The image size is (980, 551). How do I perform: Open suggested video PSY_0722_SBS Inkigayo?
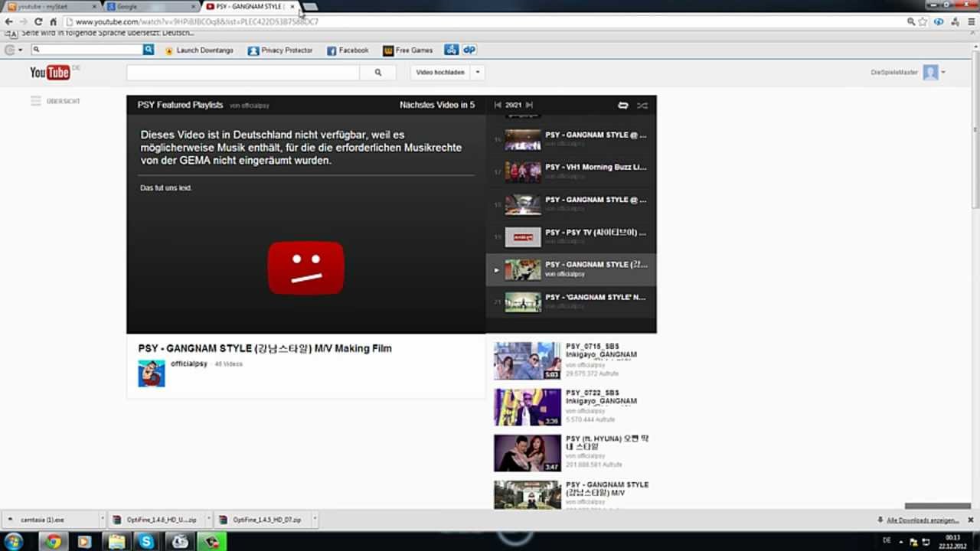[x=570, y=407]
